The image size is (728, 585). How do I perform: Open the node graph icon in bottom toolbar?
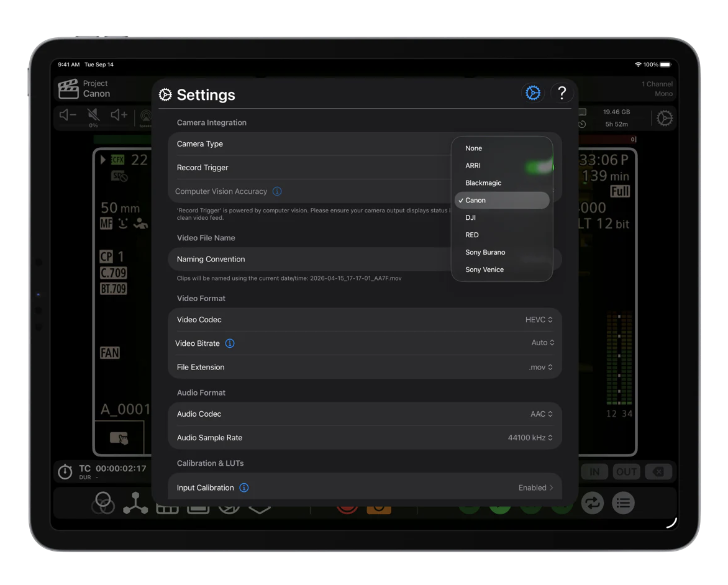click(x=135, y=503)
